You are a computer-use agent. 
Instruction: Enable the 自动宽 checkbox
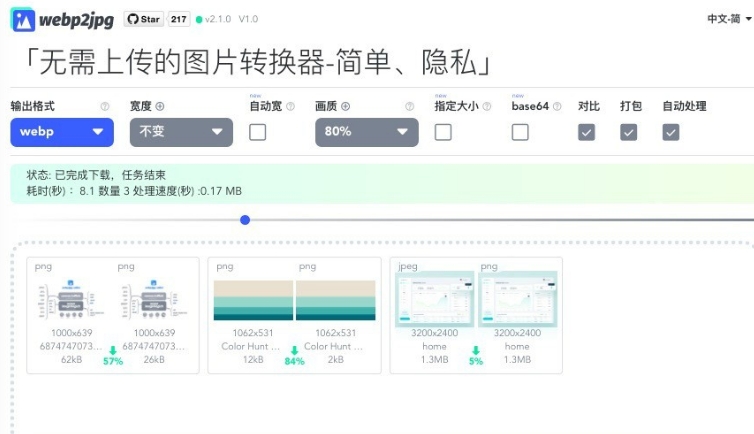pos(258,132)
